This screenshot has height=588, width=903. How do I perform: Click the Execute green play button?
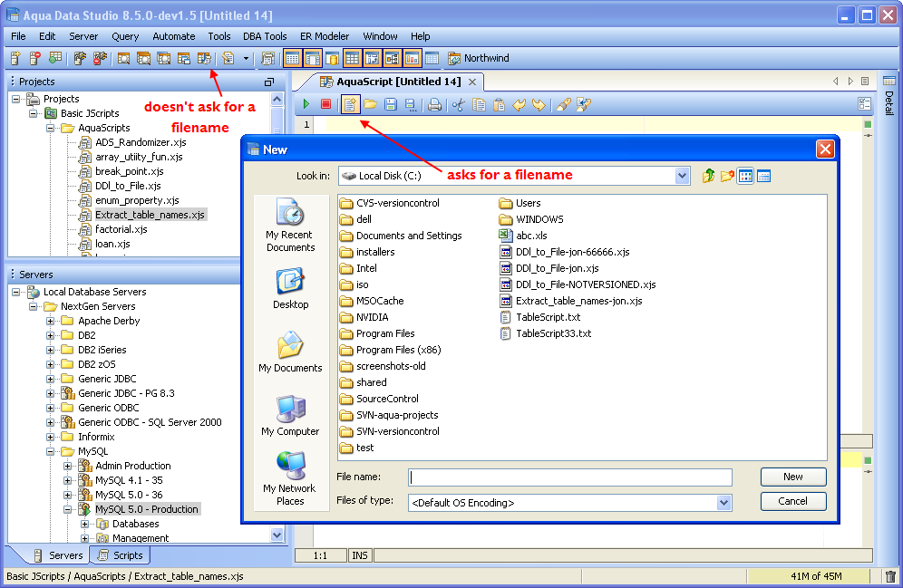click(306, 104)
